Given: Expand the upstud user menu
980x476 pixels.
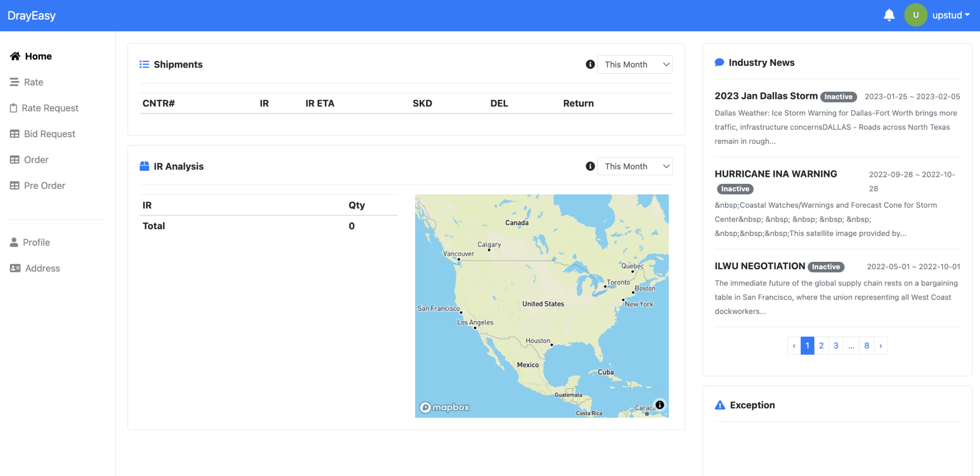Looking at the screenshot, I should (x=951, y=15).
